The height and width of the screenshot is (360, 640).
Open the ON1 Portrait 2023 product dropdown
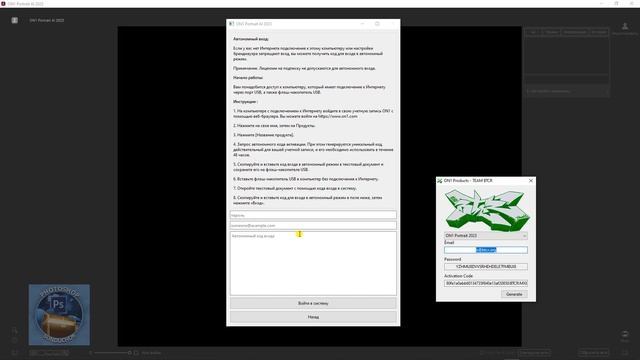point(486,236)
